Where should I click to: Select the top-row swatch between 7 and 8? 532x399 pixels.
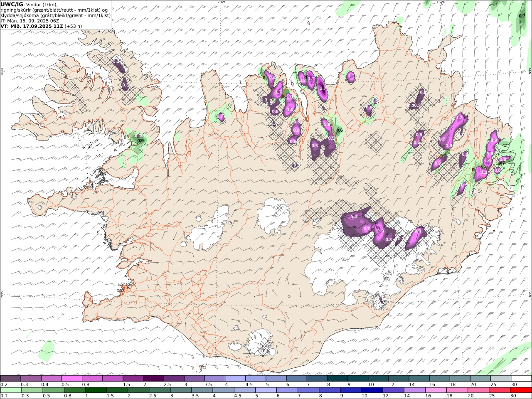coord(317,378)
